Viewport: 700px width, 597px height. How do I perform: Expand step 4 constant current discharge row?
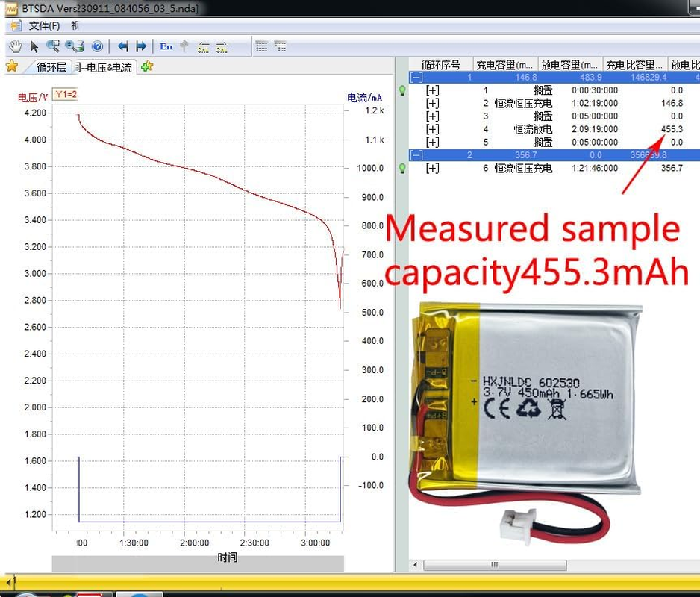(432, 129)
